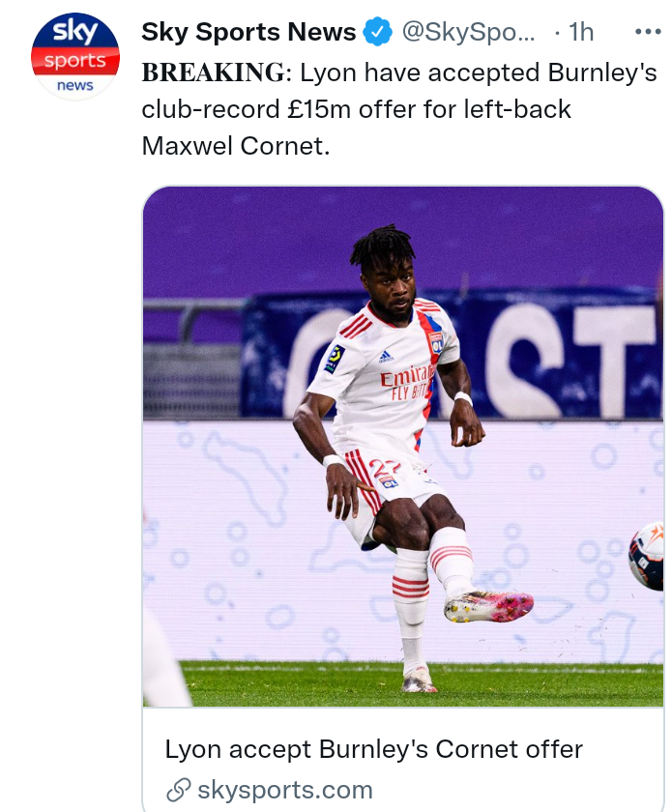Click the 'sky' logo text in avatar

coord(75,31)
